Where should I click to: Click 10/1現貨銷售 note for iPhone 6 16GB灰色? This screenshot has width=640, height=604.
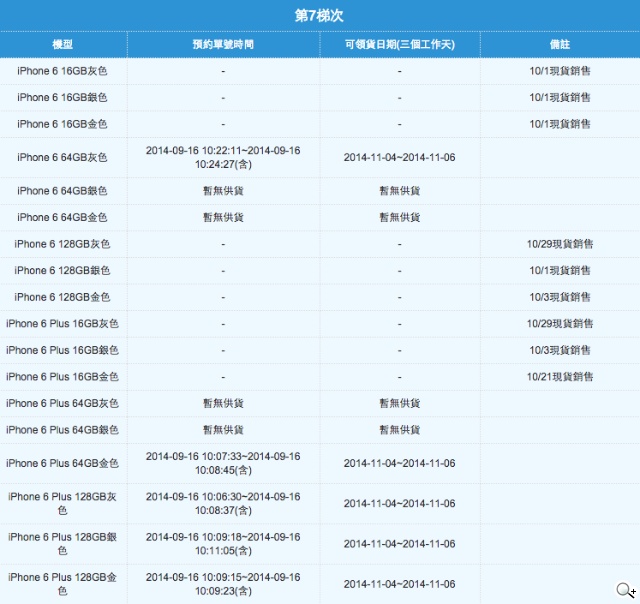(x=560, y=71)
